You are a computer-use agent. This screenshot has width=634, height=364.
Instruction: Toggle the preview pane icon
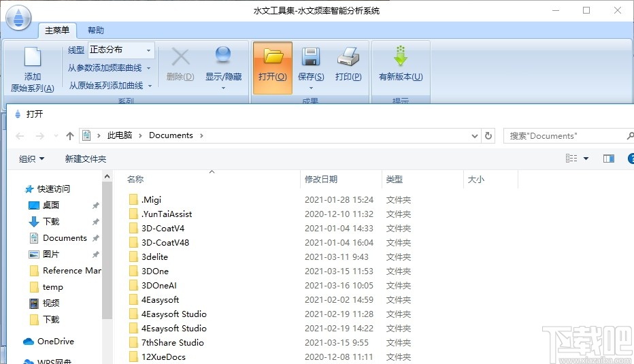609,159
